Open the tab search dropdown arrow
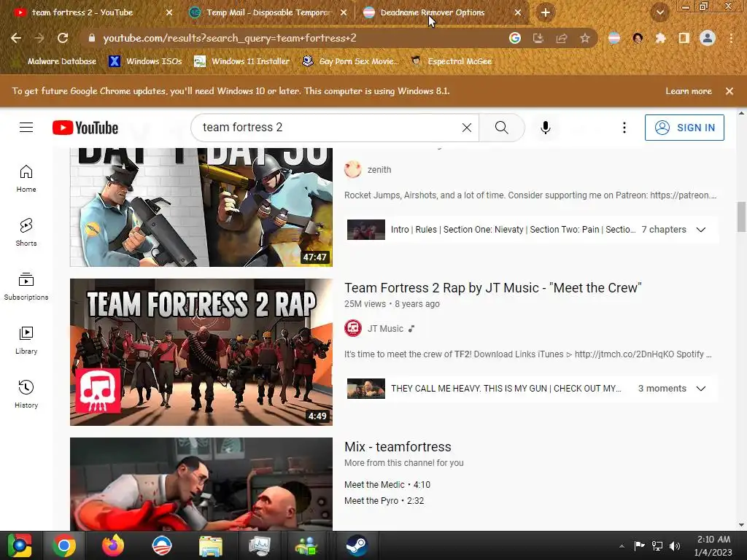 [x=659, y=12]
